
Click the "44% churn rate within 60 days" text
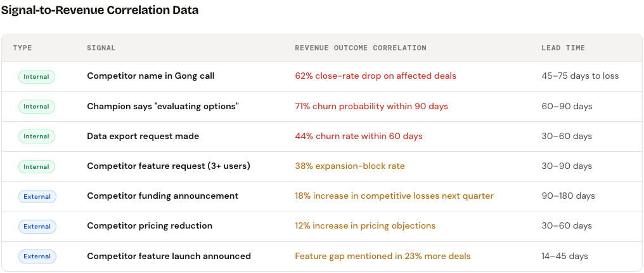pyautogui.click(x=359, y=136)
